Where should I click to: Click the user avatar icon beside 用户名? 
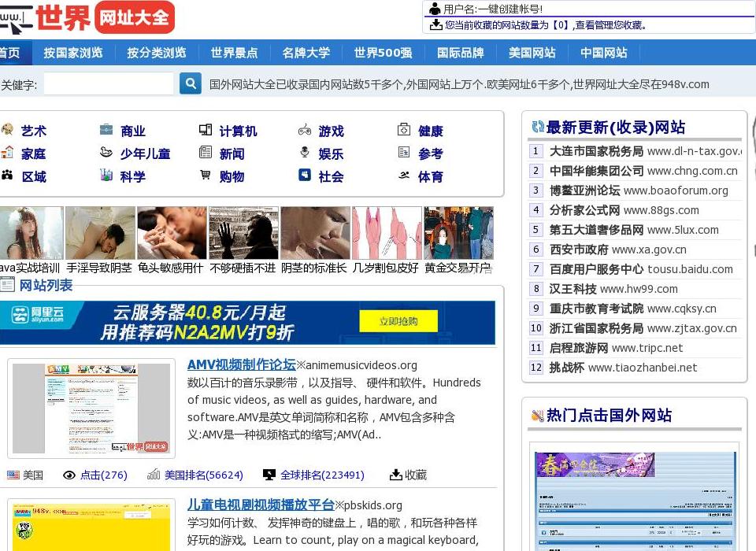coord(435,8)
